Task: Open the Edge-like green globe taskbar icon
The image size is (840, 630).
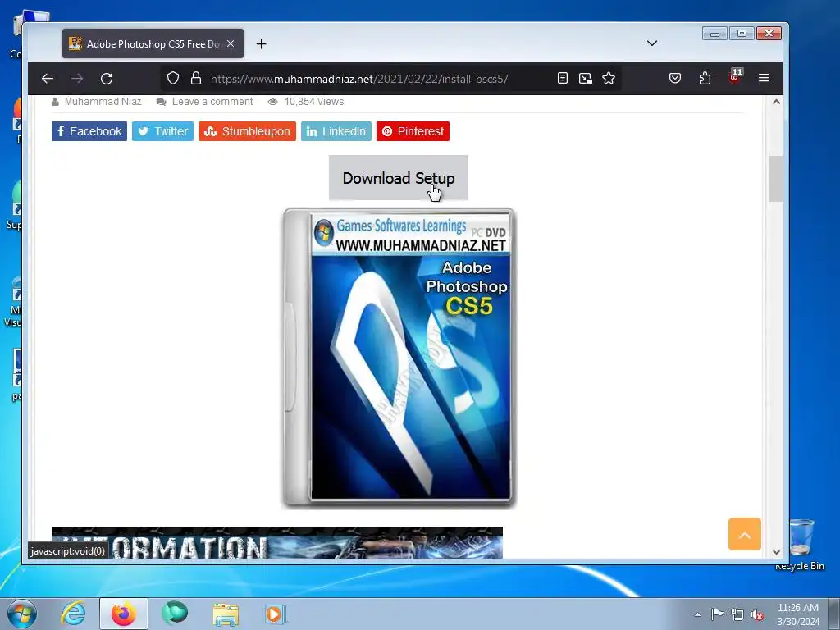Action: [x=175, y=613]
